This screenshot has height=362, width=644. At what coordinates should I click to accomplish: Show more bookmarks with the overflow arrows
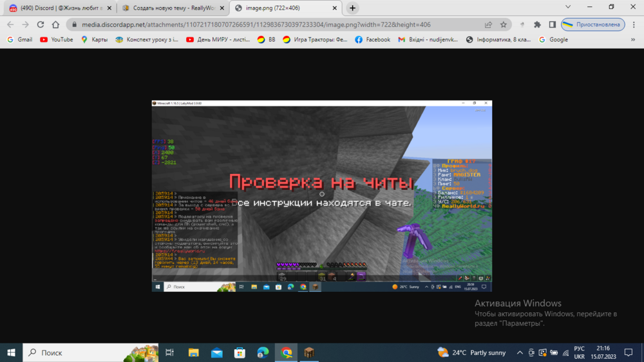tap(633, 39)
